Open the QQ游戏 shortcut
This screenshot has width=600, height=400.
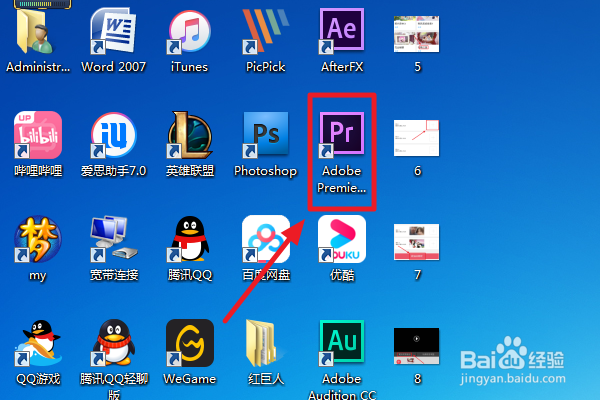[x=38, y=343]
